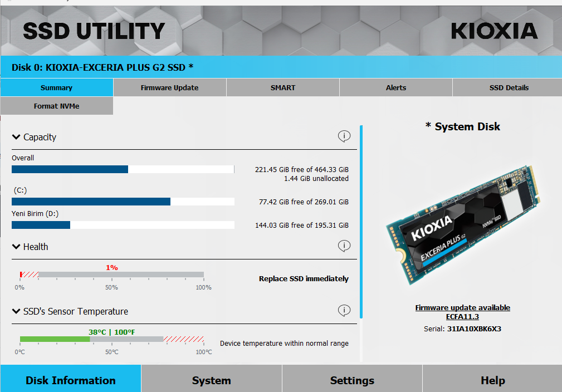Screen dimensions: 562x392
Task: Select the Disk 0 KIOXIA-EXCERIA PLUS G2 header
Action: point(102,67)
